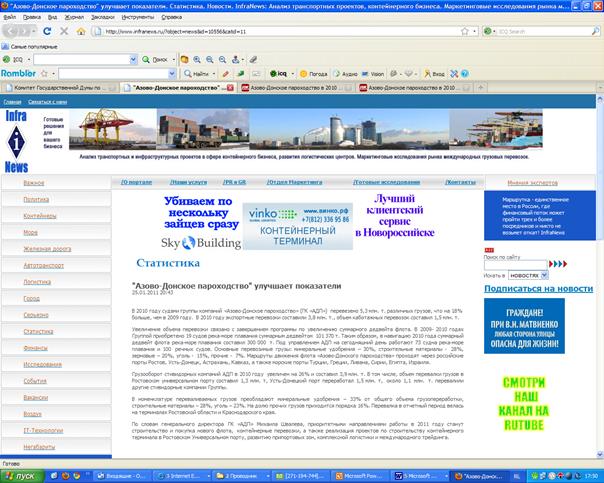Click the green arrow Rambler toolbar icon
The image size is (604, 483).
coord(241,73)
